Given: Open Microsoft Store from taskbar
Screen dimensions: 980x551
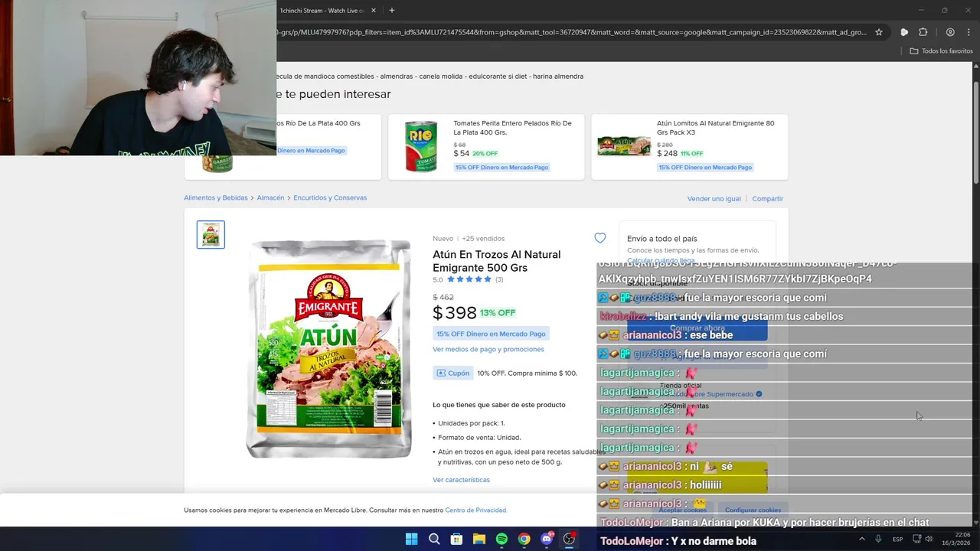Looking at the screenshot, I should 456,539.
